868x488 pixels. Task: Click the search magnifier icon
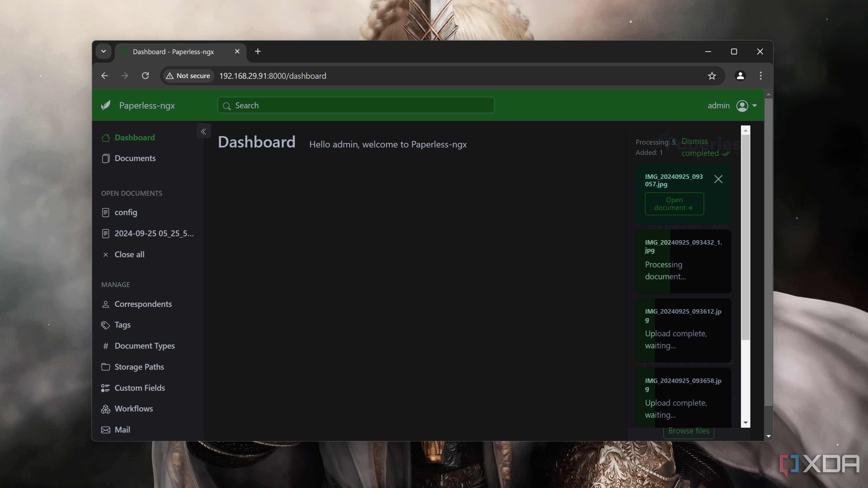tap(227, 106)
